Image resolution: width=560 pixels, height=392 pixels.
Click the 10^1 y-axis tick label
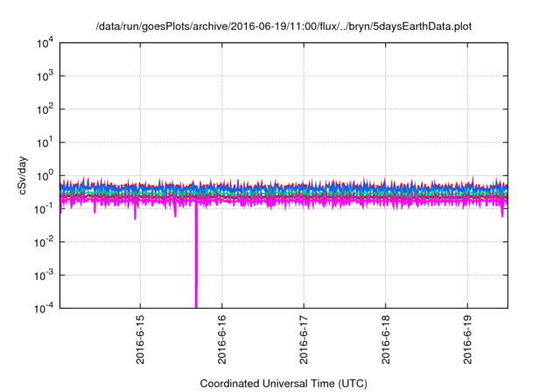point(45,143)
